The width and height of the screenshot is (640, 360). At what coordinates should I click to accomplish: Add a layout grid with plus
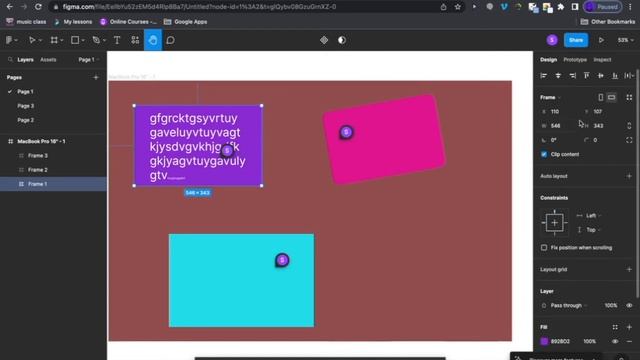[x=629, y=269]
